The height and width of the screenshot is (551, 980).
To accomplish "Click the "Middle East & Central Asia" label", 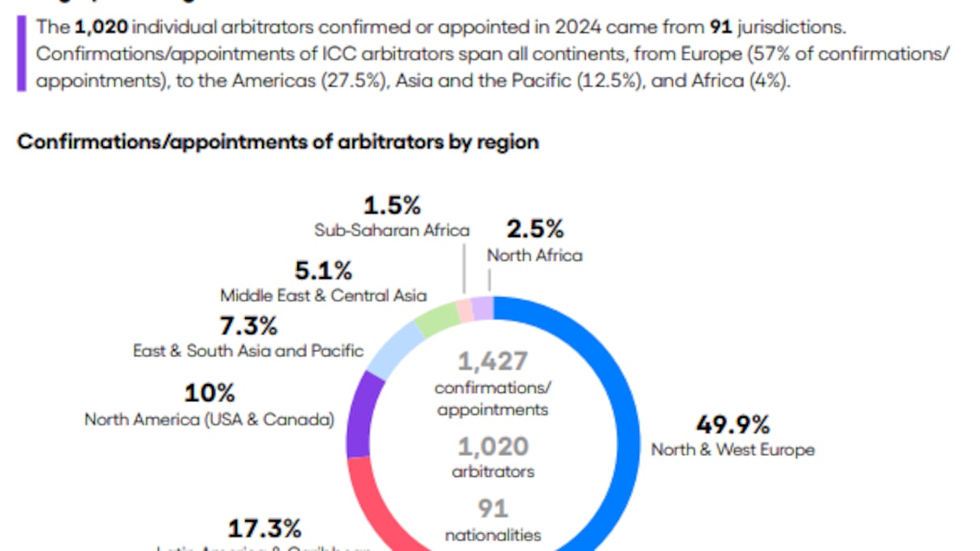I will click(323, 296).
